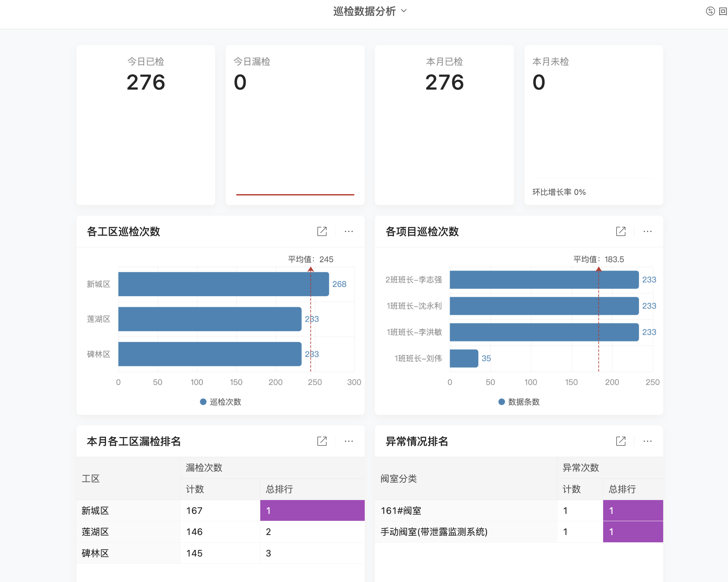
Task: Open fullscreen view of 各工区巡检次数 chart
Action: click(x=322, y=231)
